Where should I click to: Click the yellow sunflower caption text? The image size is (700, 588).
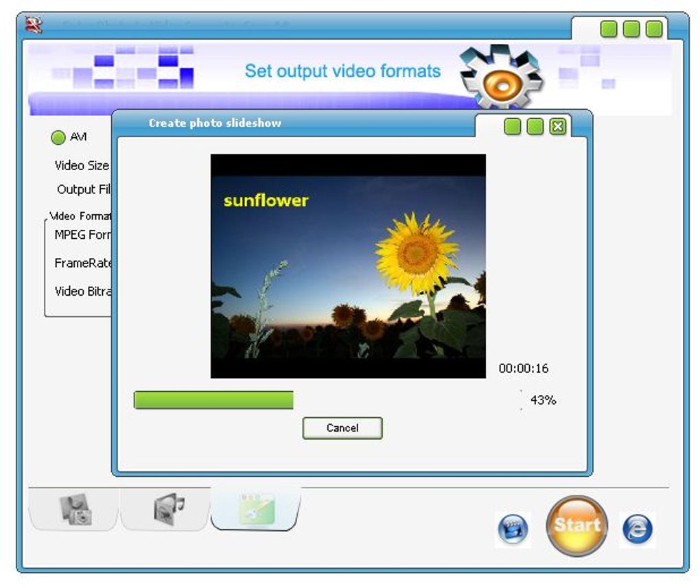coord(266,200)
